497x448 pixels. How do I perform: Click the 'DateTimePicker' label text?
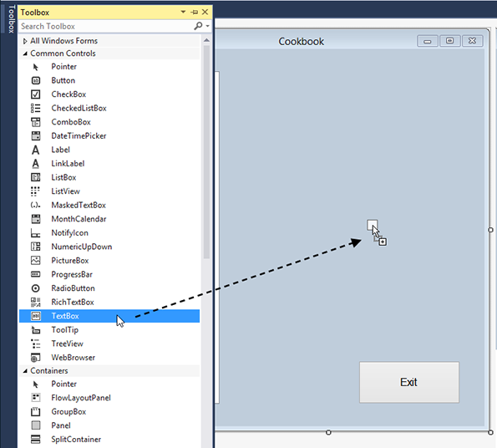(x=79, y=136)
